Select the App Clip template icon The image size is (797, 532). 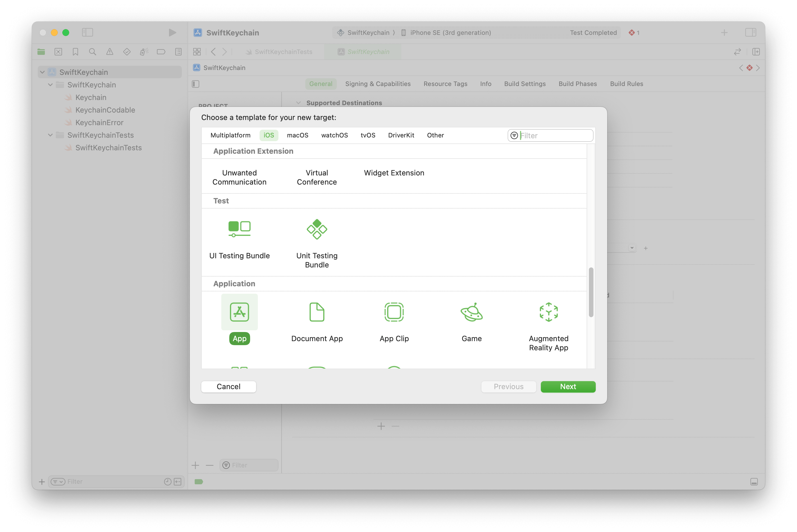pos(394,312)
